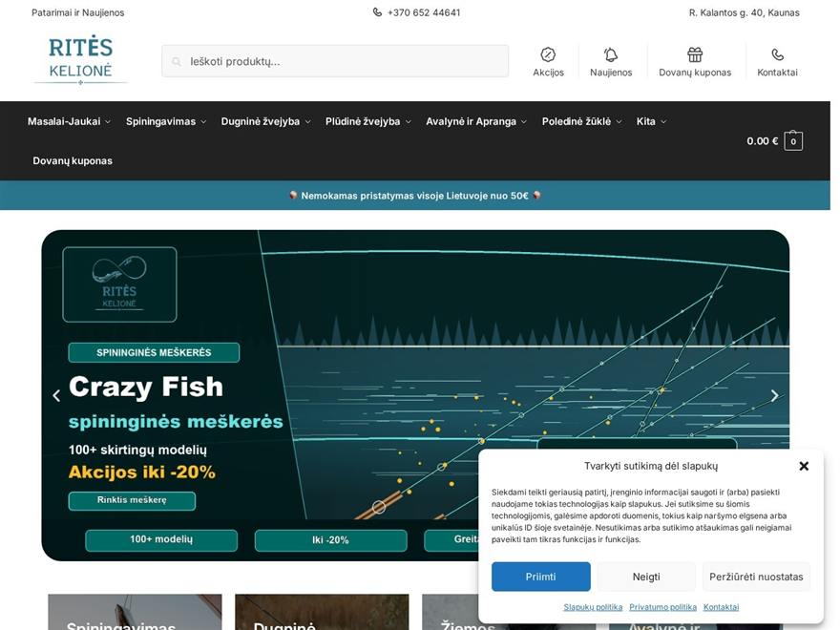The width and height of the screenshot is (840, 630).
Task: Open the Dugninė žvejyba menu
Action: pyautogui.click(x=265, y=121)
